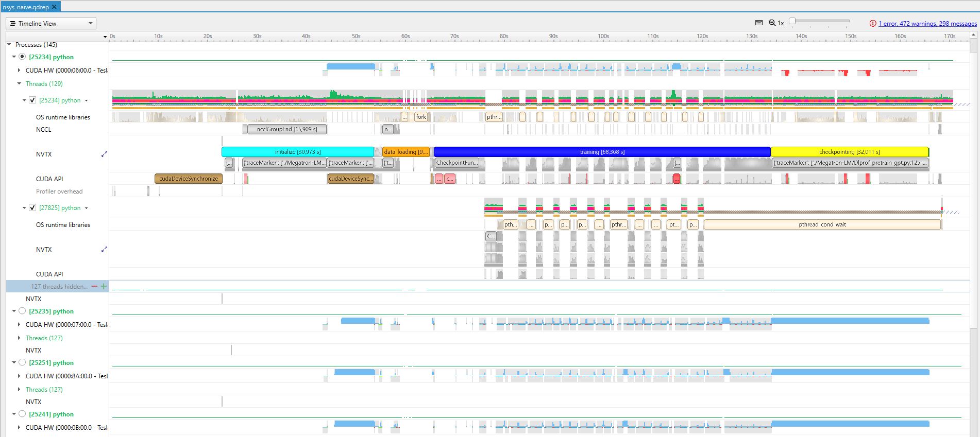This screenshot has height=437, width=980.
Task: Click the CheckpointFun... NVTX block
Action: (x=457, y=163)
